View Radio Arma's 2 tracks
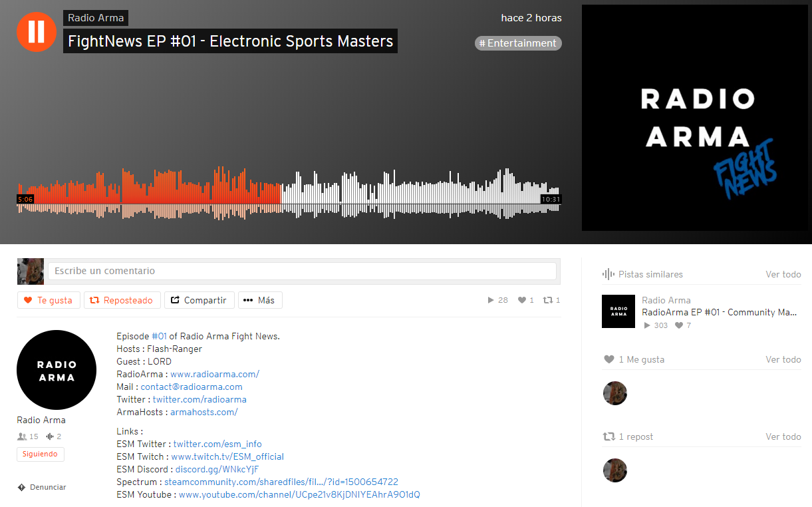Screen dimensions: 812x507 [x=54, y=436]
